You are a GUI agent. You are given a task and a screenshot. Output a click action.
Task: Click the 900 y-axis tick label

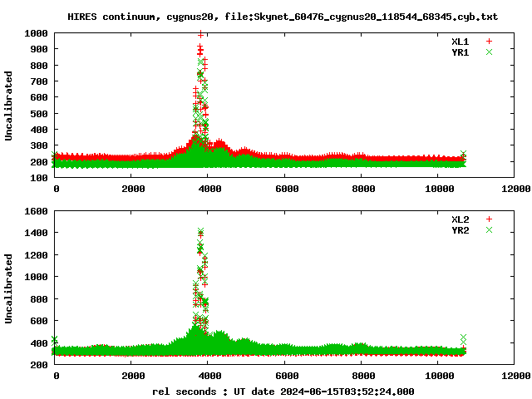point(39,49)
